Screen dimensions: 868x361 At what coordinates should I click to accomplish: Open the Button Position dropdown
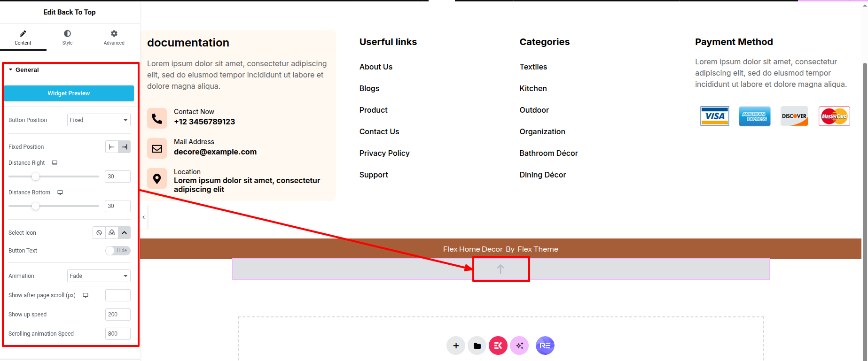tap(99, 120)
